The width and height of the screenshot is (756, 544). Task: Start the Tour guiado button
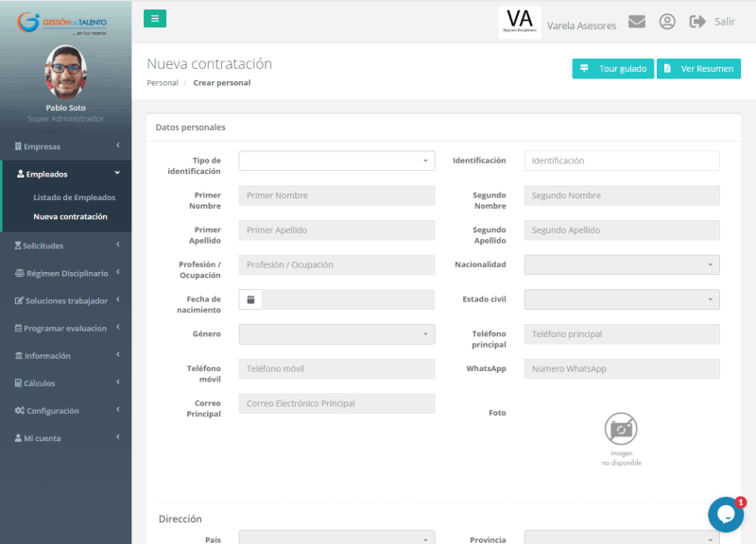click(612, 69)
